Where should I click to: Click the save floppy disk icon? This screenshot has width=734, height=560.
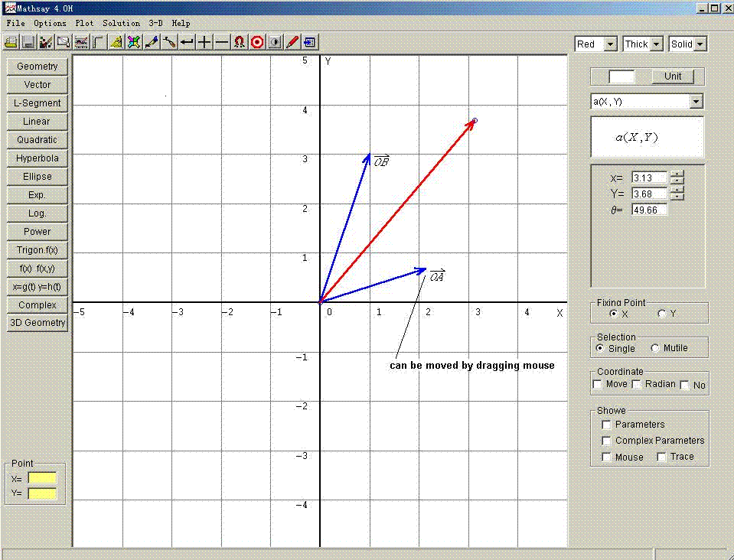pos(28,43)
